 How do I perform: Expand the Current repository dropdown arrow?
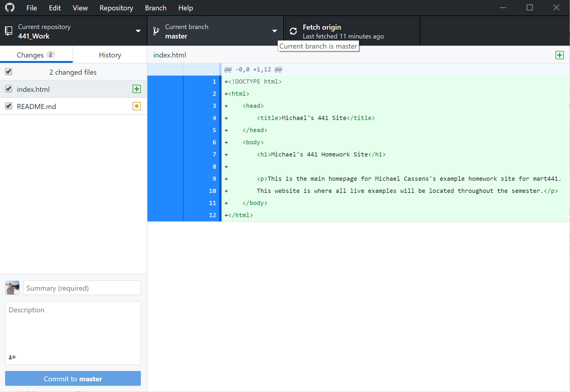(x=138, y=31)
